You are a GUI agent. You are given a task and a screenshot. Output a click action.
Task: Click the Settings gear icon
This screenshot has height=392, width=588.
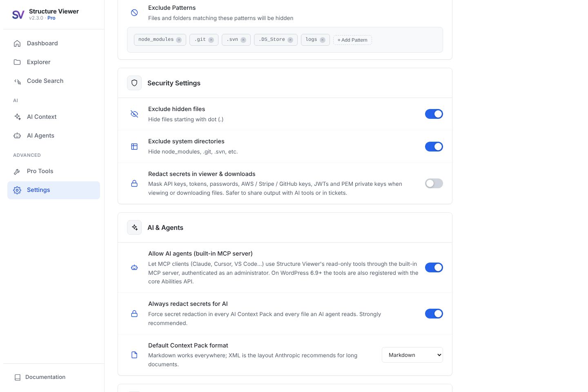click(17, 190)
